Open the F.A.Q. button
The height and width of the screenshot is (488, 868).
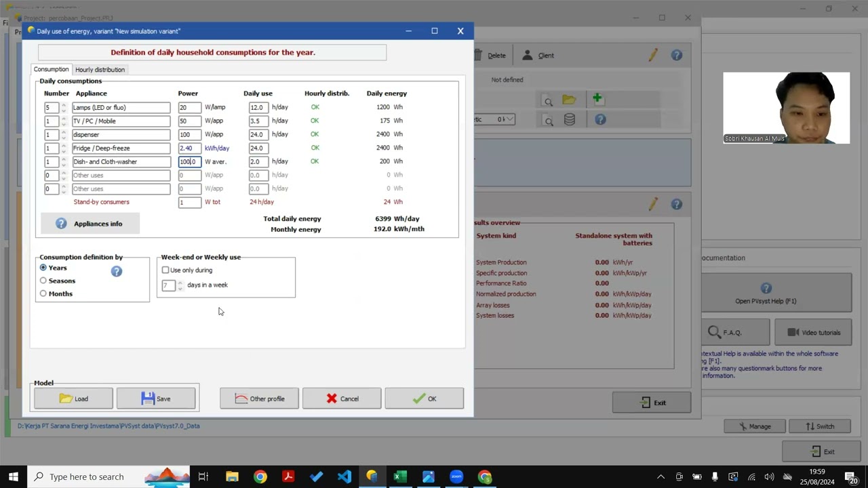pyautogui.click(x=736, y=332)
